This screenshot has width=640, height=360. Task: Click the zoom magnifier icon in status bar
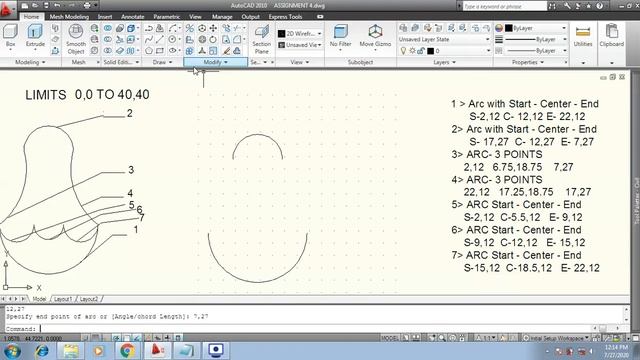442,338
